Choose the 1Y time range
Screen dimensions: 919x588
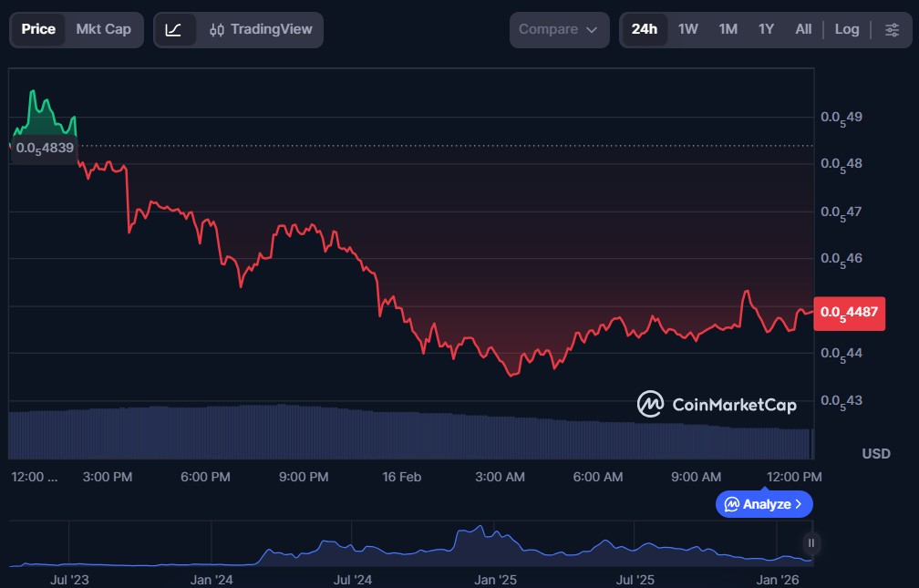coord(766,29)
